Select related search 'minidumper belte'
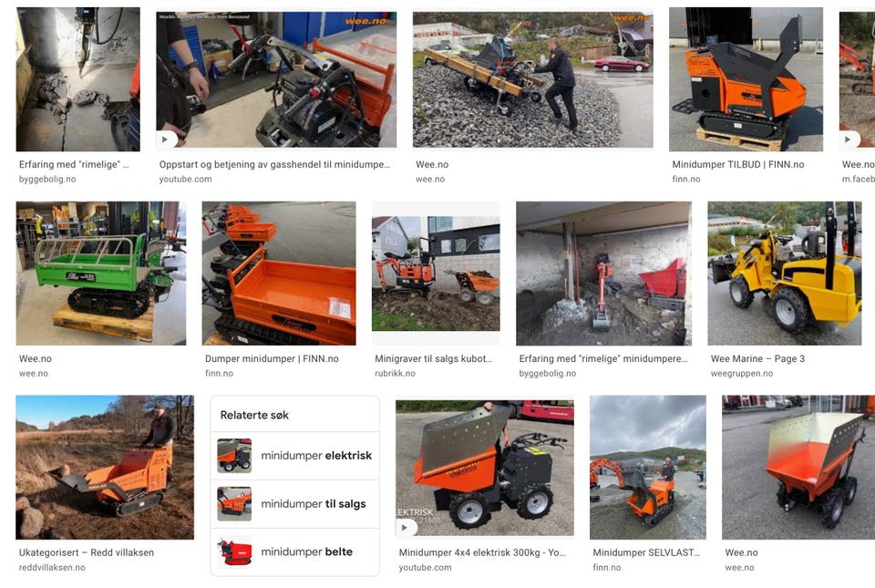Image resolution: width=875 pixels, height=588 pixels. pos(294,552)
